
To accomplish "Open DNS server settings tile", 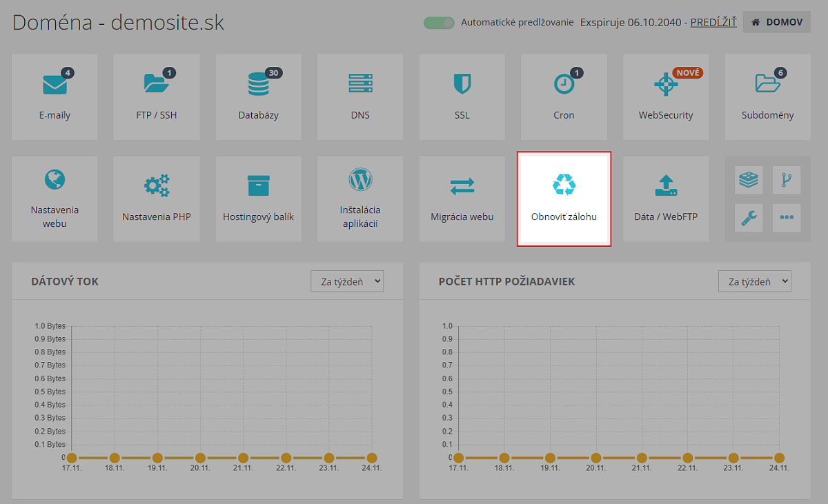I will pyautogui.click(x=360, y=97).
